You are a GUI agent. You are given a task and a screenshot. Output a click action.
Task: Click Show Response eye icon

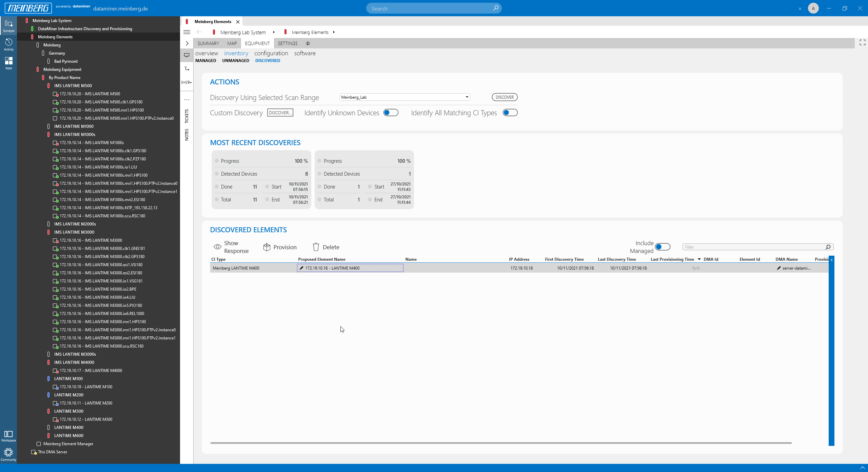(217, 247)
